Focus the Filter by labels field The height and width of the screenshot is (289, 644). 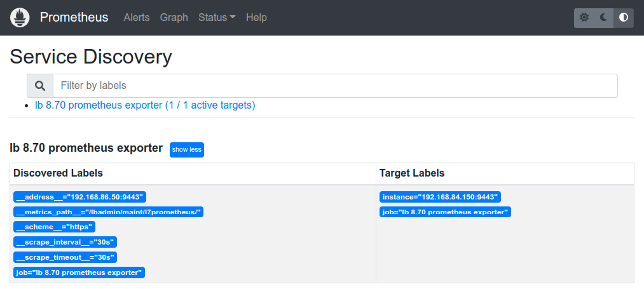(x=335, y=86)
